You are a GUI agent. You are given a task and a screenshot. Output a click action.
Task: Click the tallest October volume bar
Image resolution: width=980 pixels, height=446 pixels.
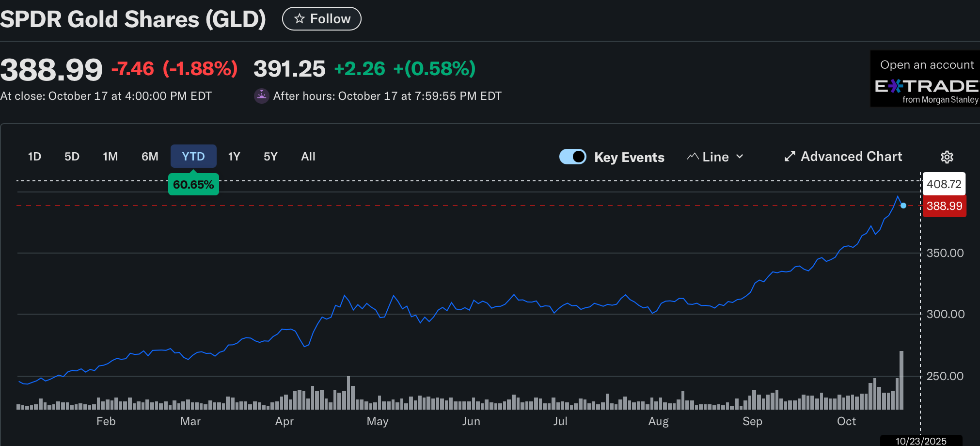coord(901,380)
